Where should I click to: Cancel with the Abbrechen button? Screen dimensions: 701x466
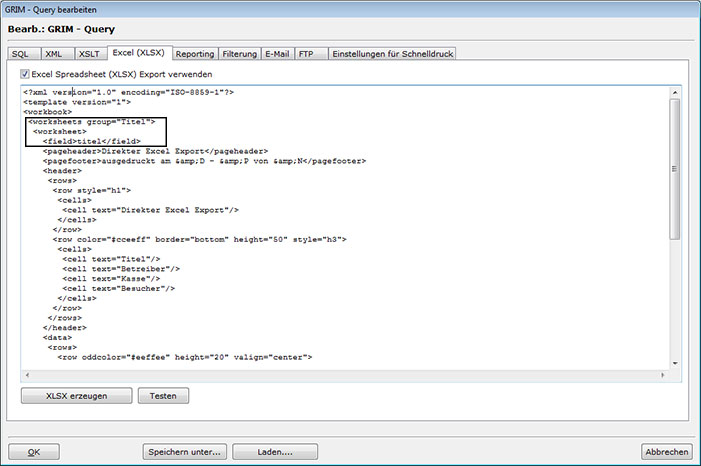tap(667, 452)
